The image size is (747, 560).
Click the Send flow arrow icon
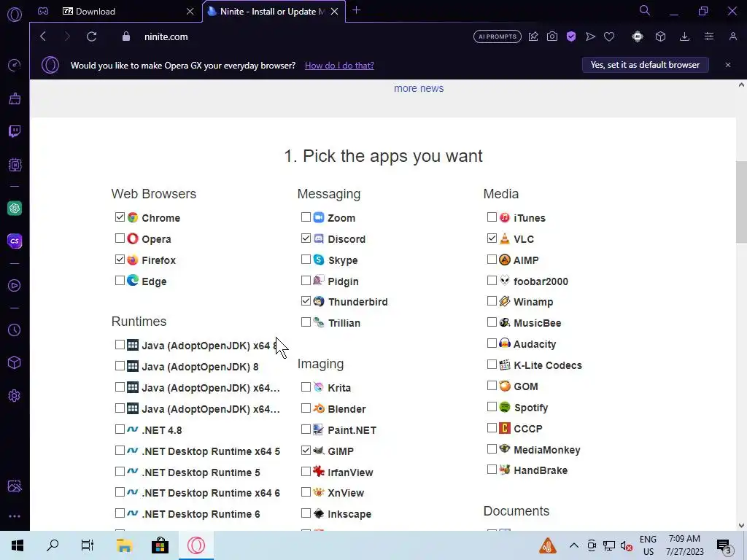(x=590, y=36)
